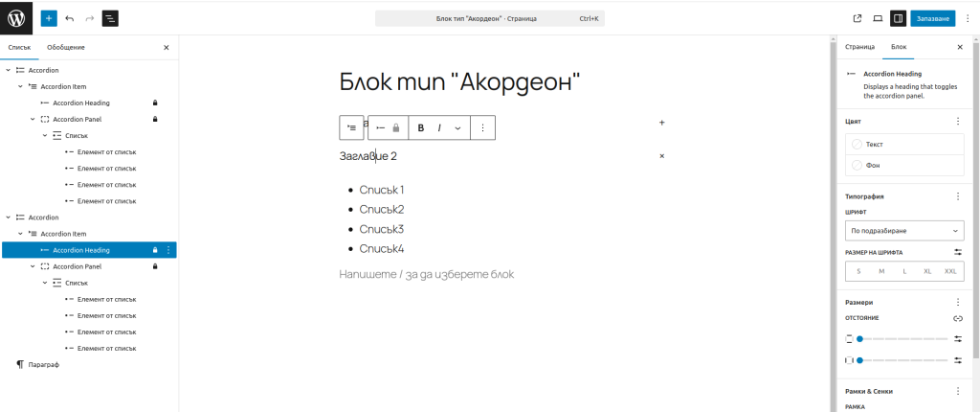Viewport: 980px width, 412px height.
Task: Undo the last change
Action: click(x=70, y=18)
